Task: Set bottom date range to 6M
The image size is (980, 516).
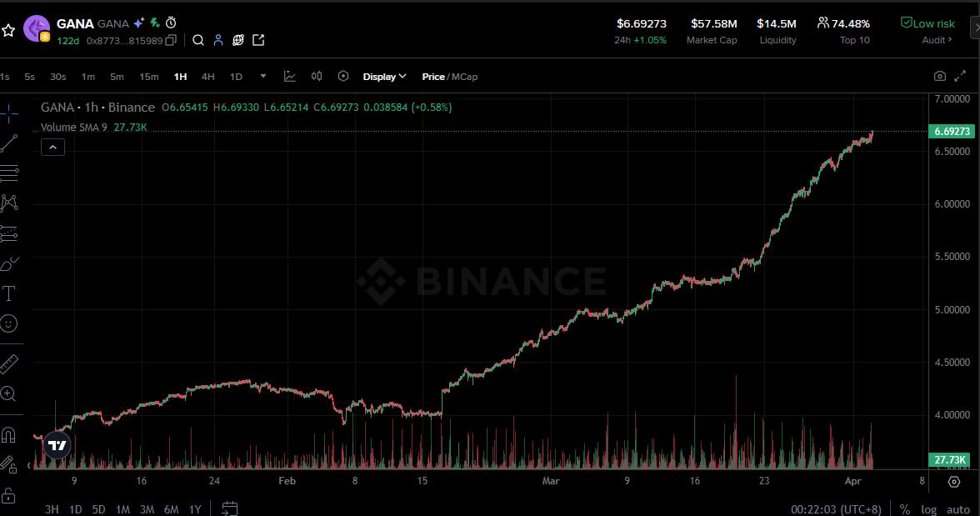Action: 172,509
